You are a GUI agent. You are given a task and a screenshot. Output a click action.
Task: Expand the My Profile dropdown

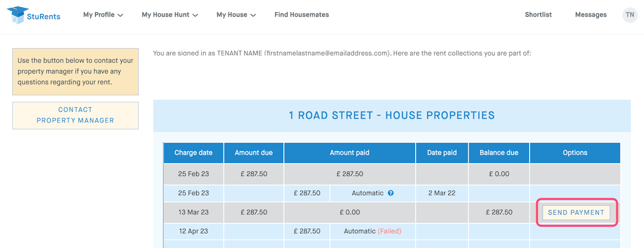click(103, 15)
